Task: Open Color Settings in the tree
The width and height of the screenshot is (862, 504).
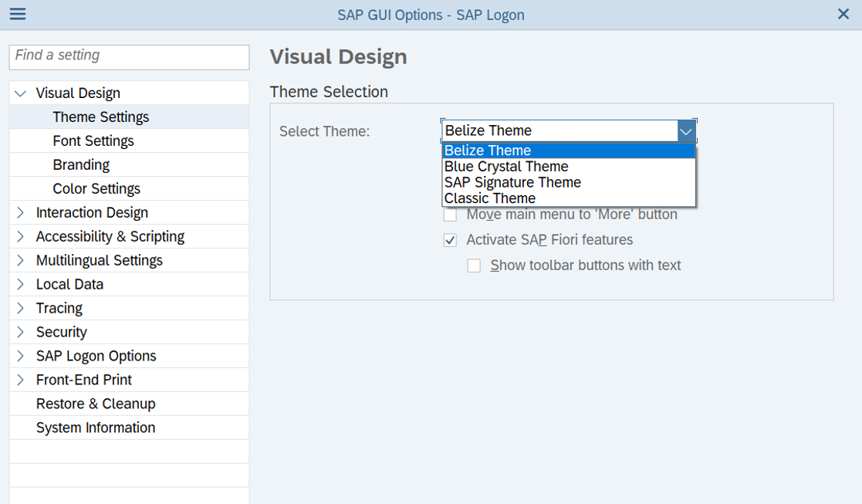Action: point(96,188)
